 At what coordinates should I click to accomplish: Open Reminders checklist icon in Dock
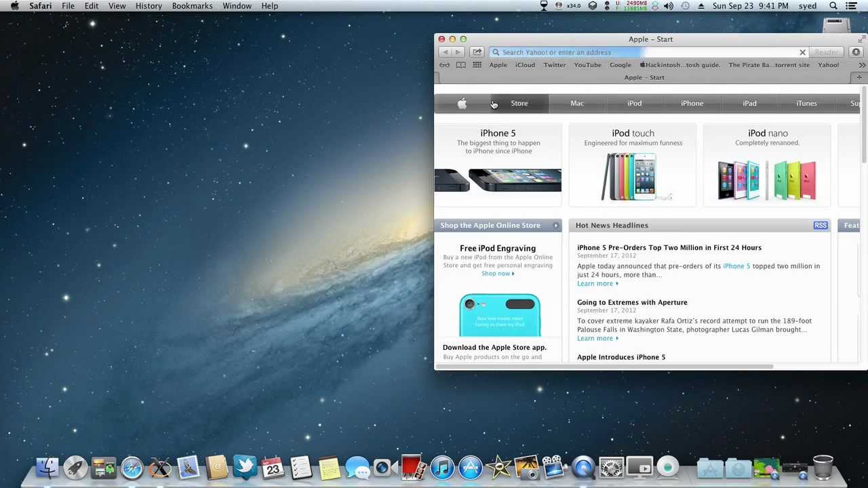(300, 468)
